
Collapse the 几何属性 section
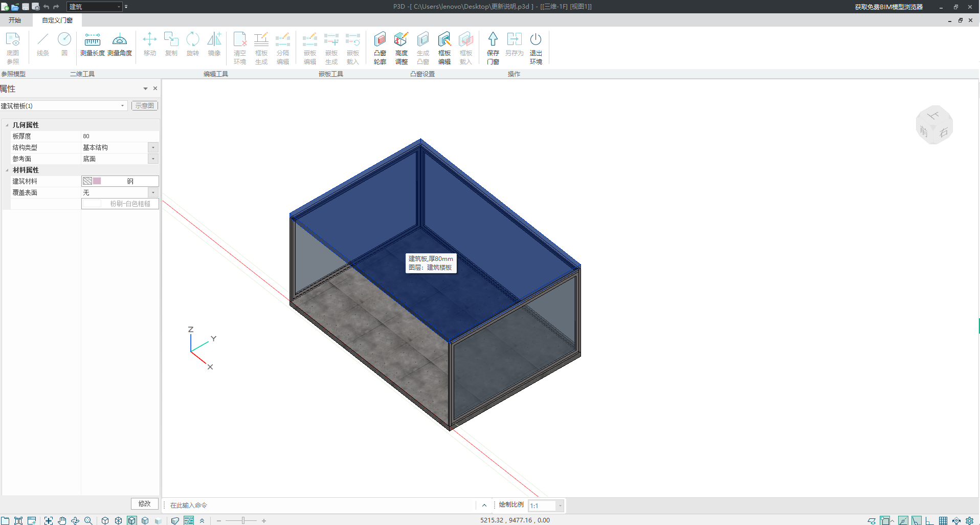tap(7, 125)
